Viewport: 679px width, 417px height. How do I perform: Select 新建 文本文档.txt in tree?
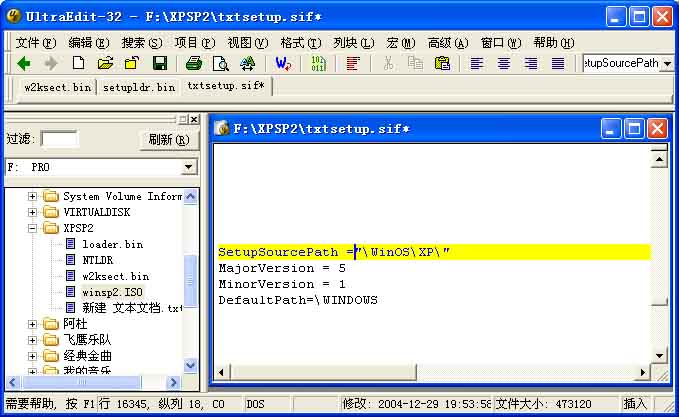click(x=132, y=308)
